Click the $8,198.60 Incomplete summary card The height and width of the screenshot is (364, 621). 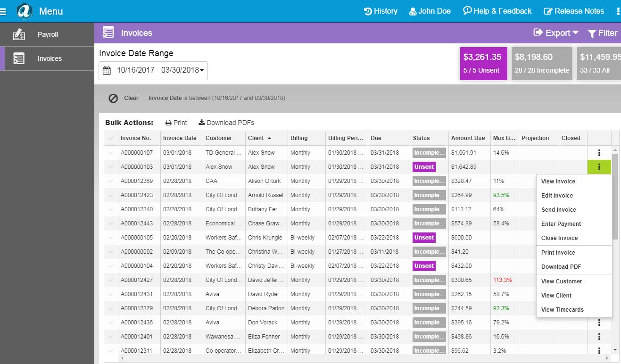point(542,63)
